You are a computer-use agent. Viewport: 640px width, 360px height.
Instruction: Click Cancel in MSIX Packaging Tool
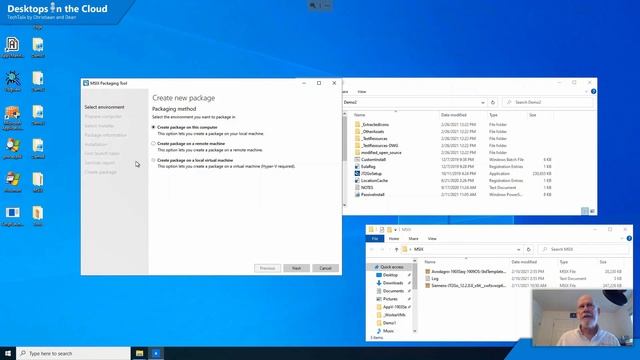(x=325, y=268)
